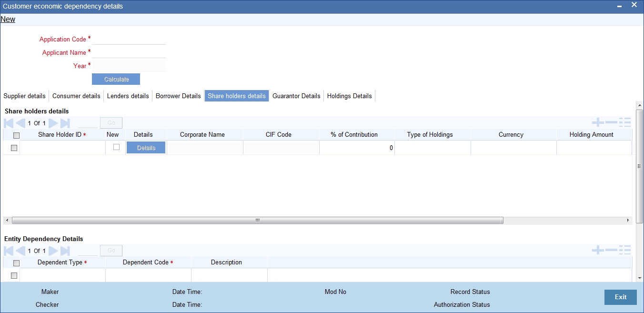
Task: Click the left arrow of horizontal scrollbar
Action: point(6,221)
